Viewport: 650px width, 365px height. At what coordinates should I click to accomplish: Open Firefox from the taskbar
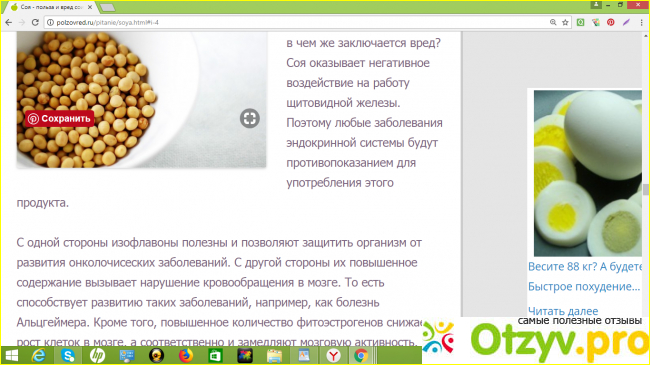coord(186,355)
